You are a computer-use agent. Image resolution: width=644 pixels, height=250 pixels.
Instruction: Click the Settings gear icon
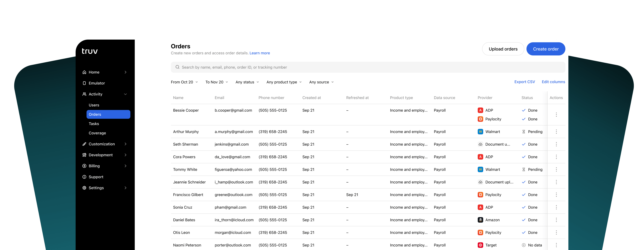tap(84, 188)
